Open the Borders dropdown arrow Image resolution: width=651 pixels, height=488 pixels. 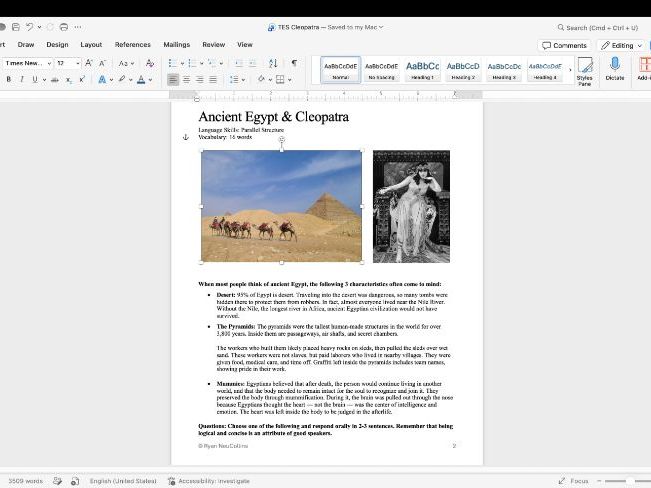(289, 80)
